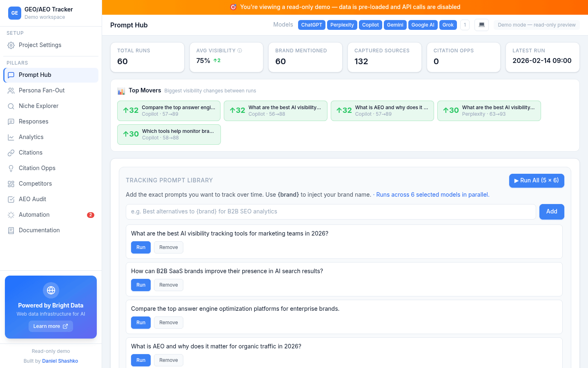
Task: Open Top Mover Perplexity 63→93 card
Action: click(x=489, y=111)
